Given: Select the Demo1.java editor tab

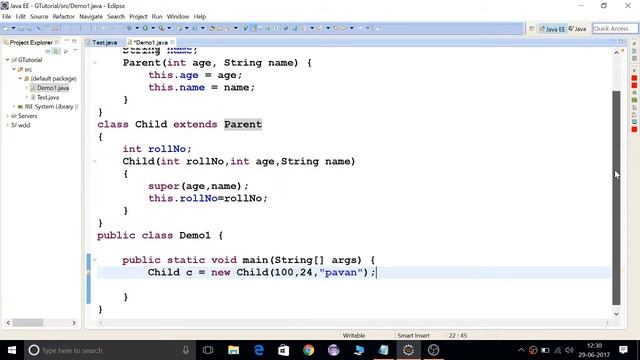Looking at the screenshot, I should pos(150,42).
